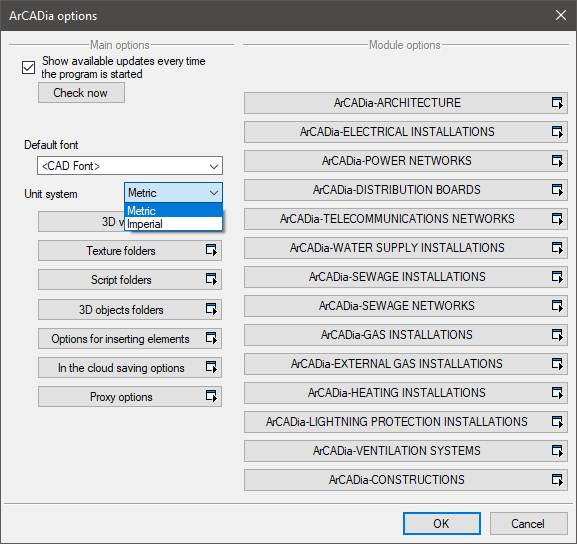Viewport: 577px width, 544px height.
Task: Click the cloud saving options popup icon
Action: 211,367
